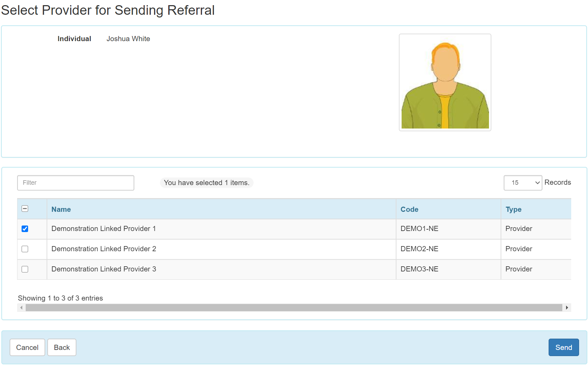Click the horizontal scrollbar track
The width and height of the screenshot is (588, 365).
[x=294, y=308]
